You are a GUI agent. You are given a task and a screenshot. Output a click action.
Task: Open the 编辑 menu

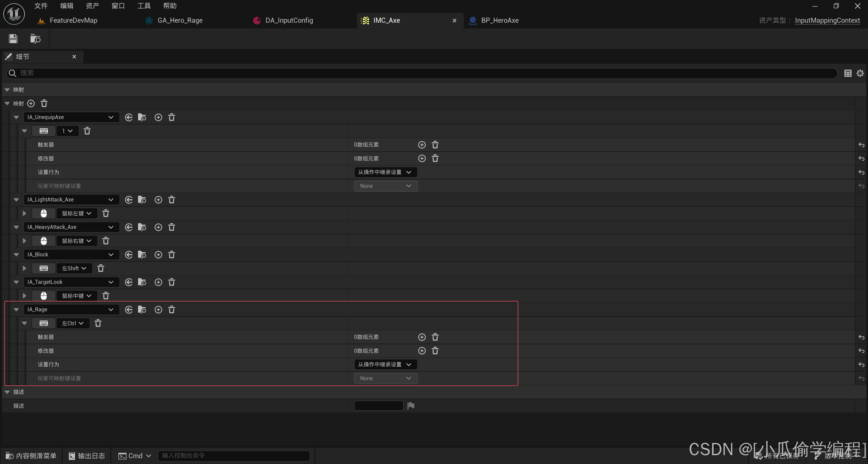pos(67,6)
